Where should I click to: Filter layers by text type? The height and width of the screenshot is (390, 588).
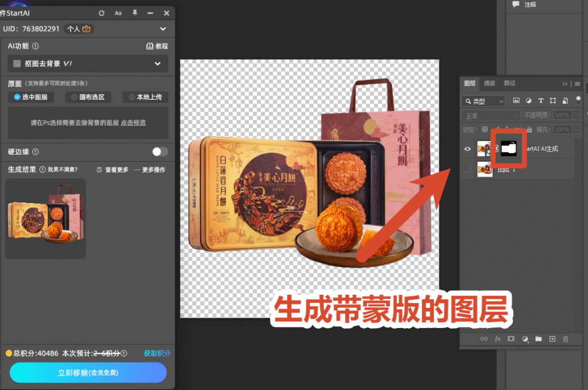click(541, 100)
